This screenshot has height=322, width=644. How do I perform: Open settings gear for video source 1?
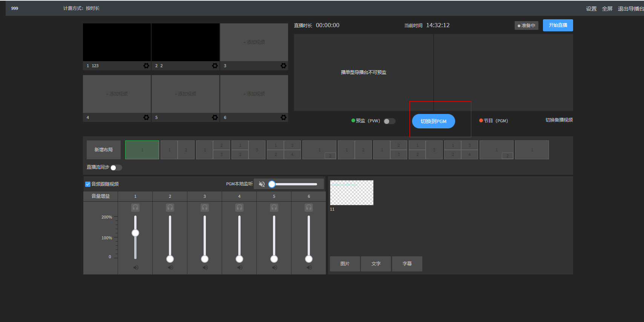146,66
